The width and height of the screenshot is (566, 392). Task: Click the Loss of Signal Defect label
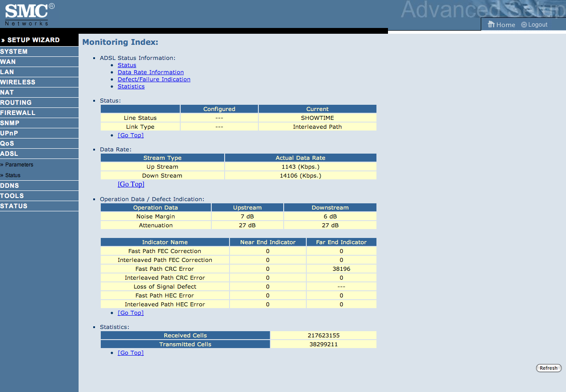165,287
